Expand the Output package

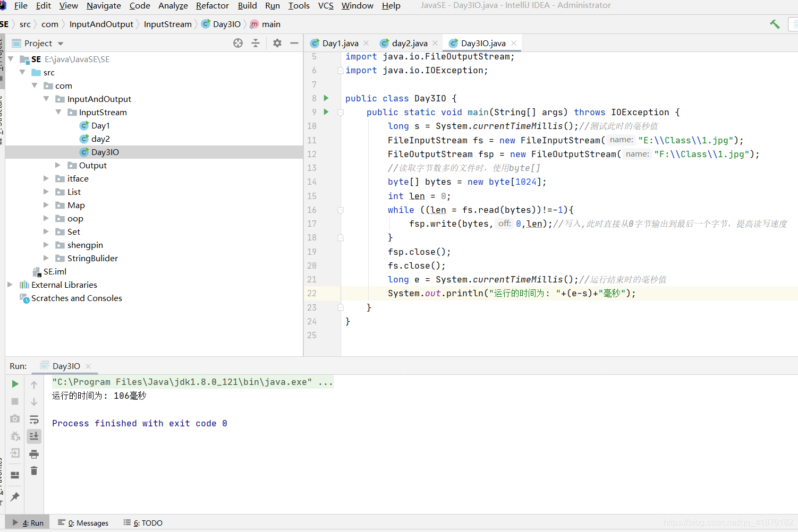[x=58, y=165]
